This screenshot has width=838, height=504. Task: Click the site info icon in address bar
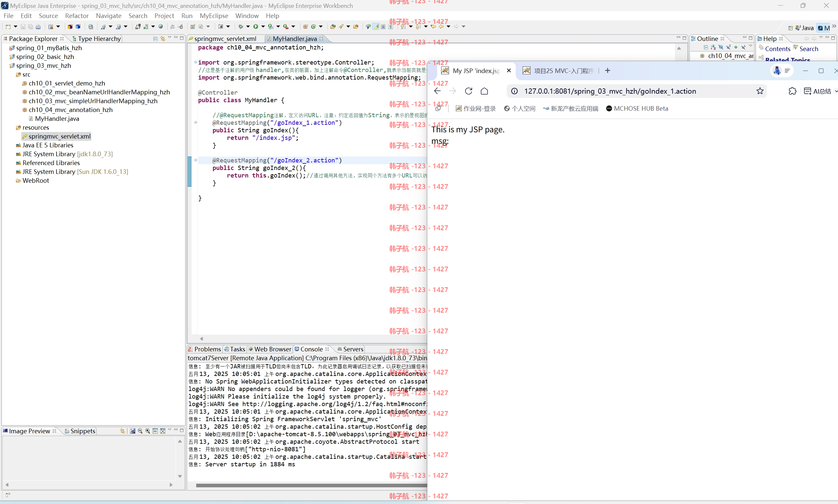(514, 91)
